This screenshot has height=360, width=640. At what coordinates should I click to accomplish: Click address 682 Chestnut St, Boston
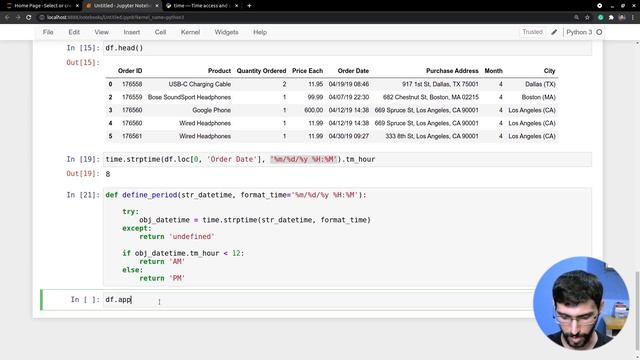tap(431, 97)
